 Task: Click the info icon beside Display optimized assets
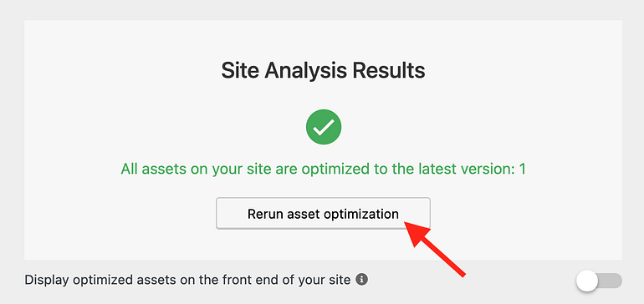(x=362, y=280)
